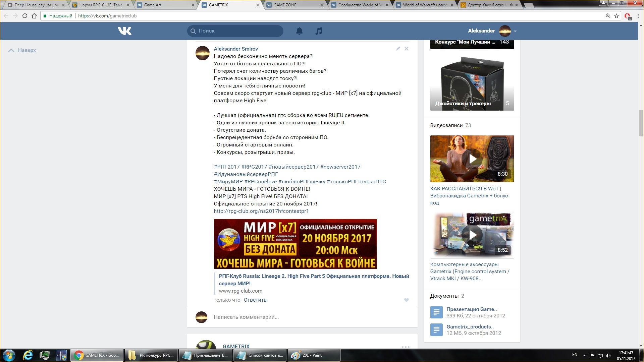644x362 pixels.
Task: Open the Gametrix_products document
Action: click(x=470, y=327)
